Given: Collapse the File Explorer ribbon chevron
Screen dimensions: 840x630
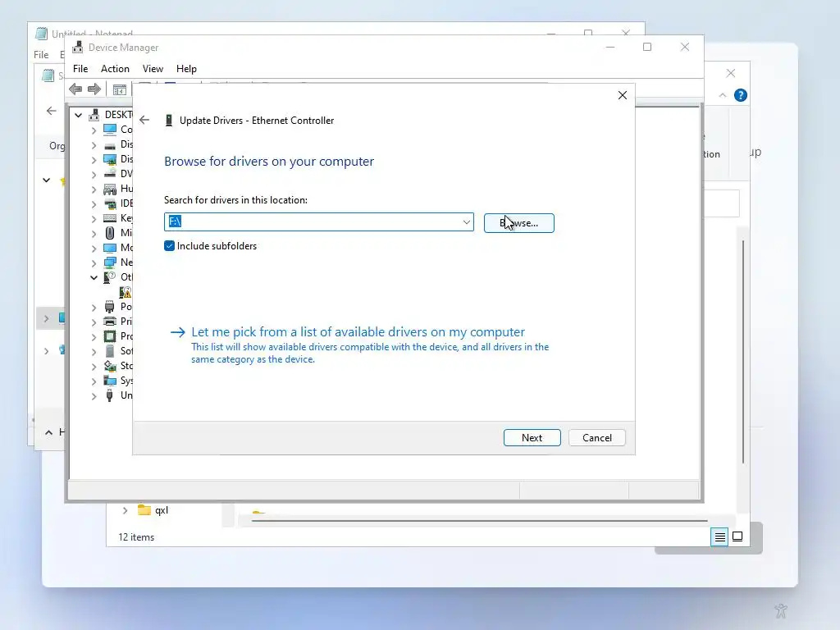Looking at the screenshot, I should (723, 95).
